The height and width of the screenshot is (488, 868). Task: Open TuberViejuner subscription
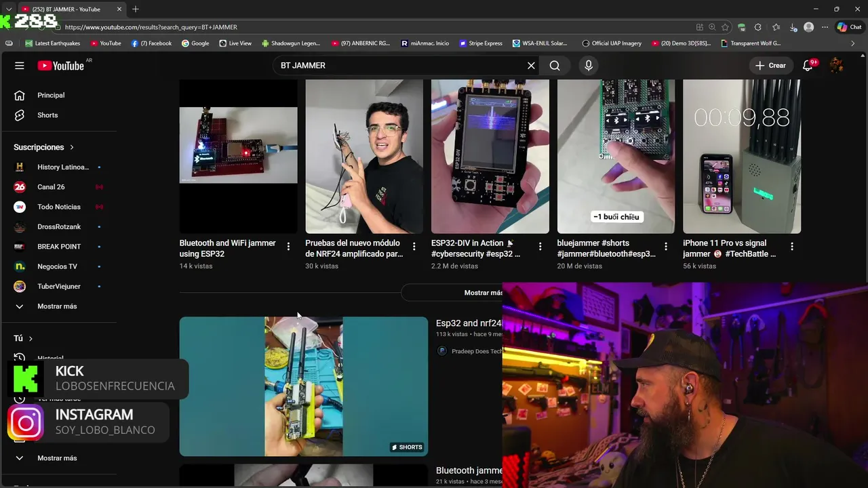(58, 287)
